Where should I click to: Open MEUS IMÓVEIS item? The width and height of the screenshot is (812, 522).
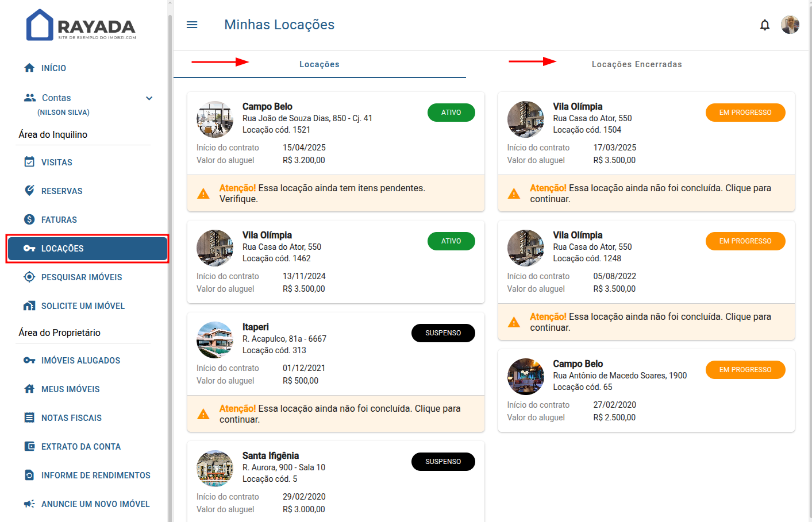(71, 389)
